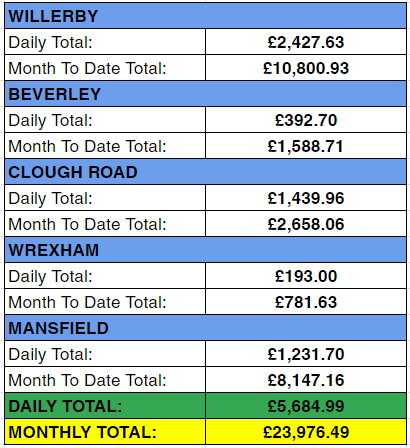
Task: Click the MANSFIELD header cell
Action: pos(205,328)
